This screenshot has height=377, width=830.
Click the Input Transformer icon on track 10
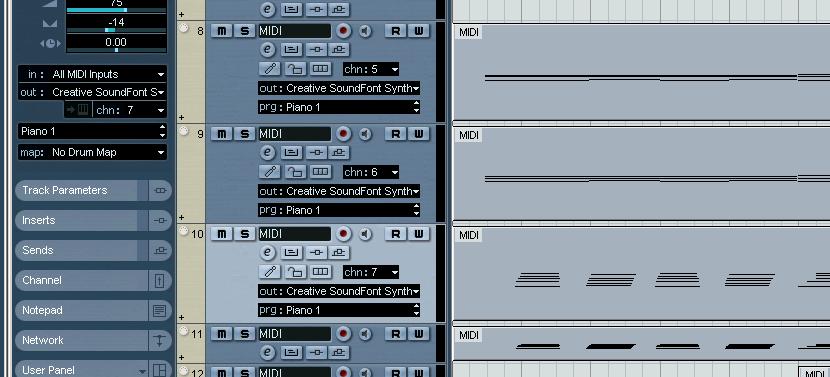pos(291,253)
